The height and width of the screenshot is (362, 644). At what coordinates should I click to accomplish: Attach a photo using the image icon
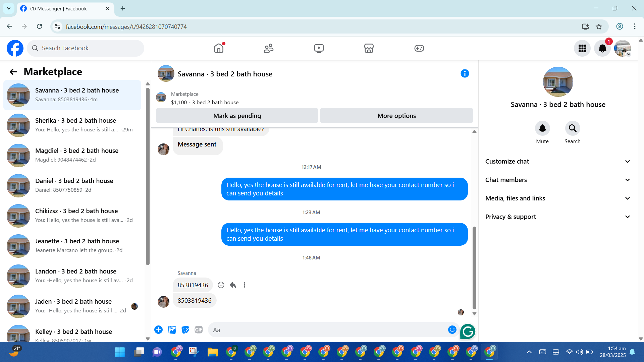(x=172, y=330)
